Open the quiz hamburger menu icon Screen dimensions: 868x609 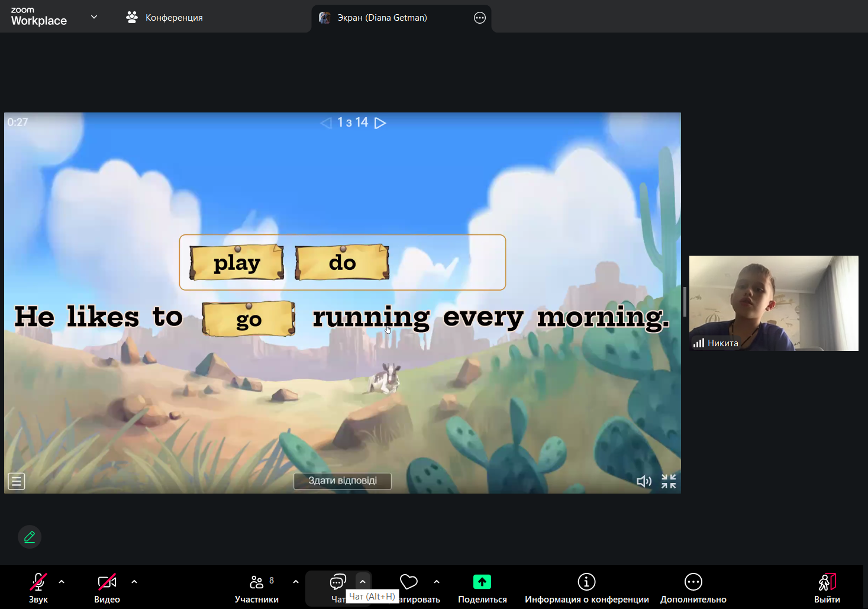pyautogui.click(x=17, y=482)
